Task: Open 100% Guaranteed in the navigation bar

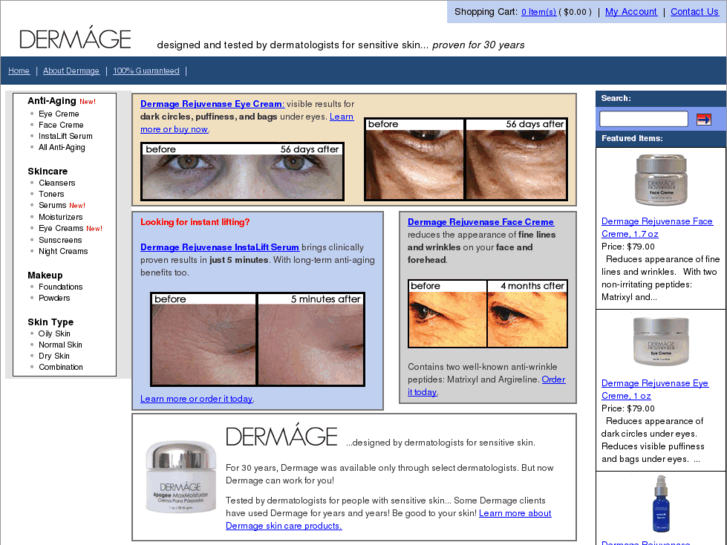Action: pyautogui.click(x=146, y=71)
